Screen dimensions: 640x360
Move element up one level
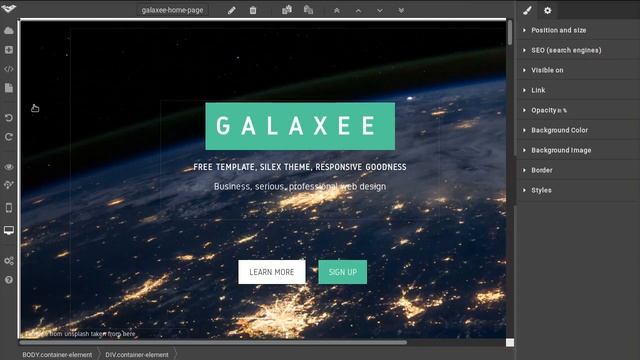pos(358,11)
